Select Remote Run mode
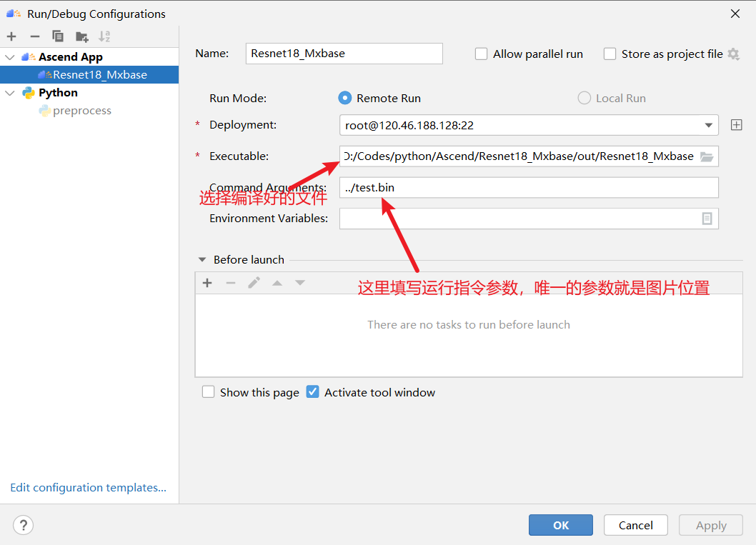The height and width of the screenshot is (545, 756). tap(344, 99)
